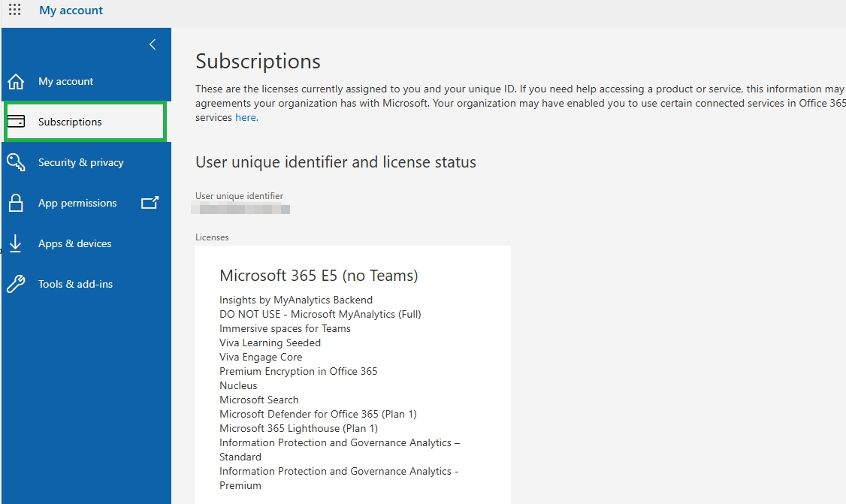Click the Subscriptions page heading
Screen dimensions: 846x504
click(x=258, y=62)
